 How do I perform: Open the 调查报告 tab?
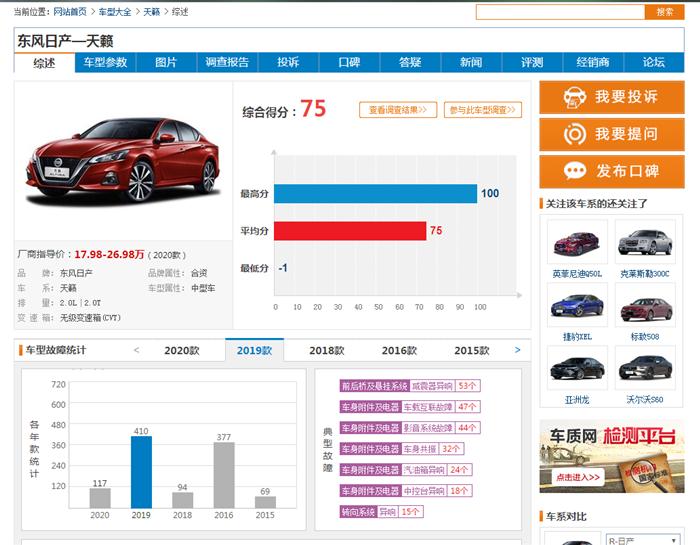pos(227,62)
